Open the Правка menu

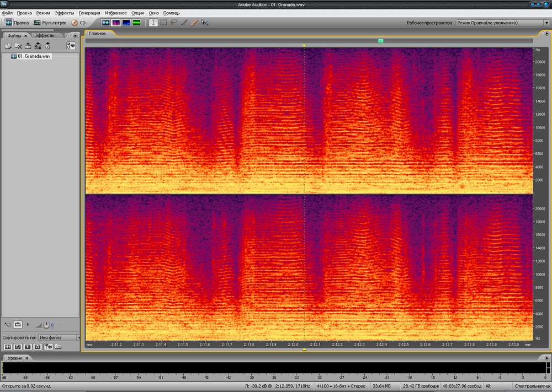[x=24, y=13]
